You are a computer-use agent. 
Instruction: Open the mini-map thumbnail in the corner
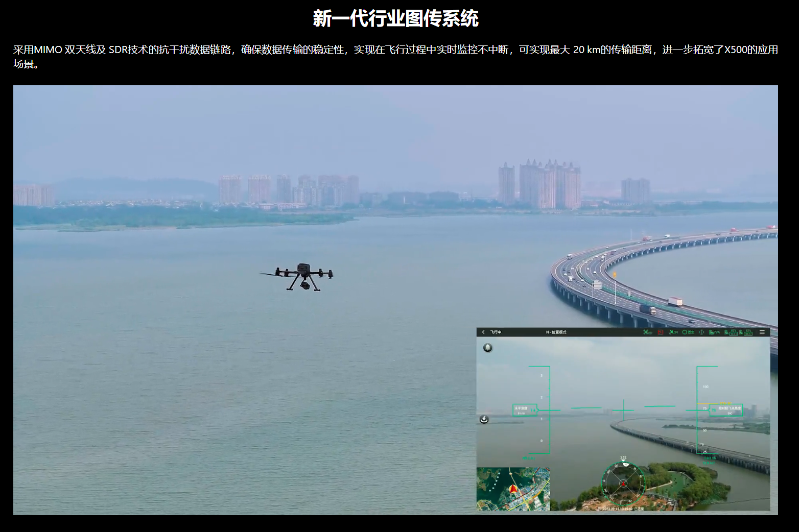point(513,488)
